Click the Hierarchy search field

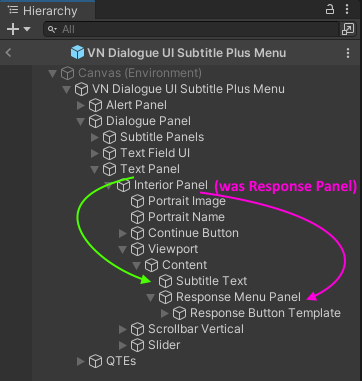click(191, 29)
